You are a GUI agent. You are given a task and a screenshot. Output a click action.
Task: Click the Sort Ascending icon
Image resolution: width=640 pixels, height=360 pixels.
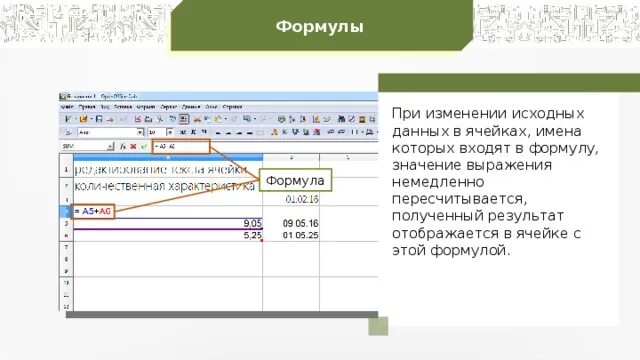pyautogui.click(x=292, y=119)
